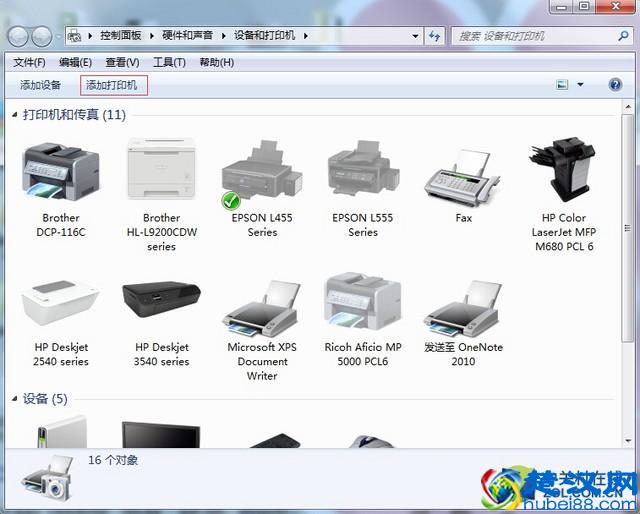Screen dimensions: 640x514
Task: Expand the arrow after 设备和打印机 in breadcrumb
Action: (x=306, y=36)
